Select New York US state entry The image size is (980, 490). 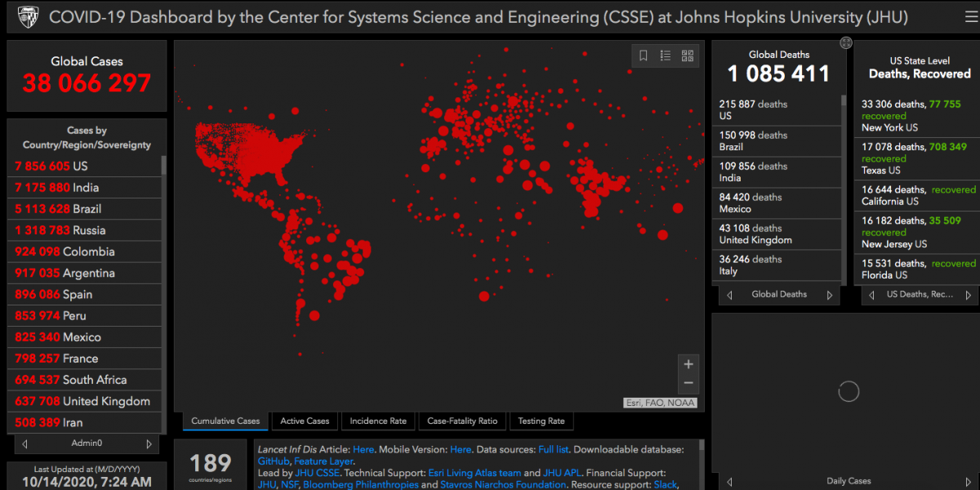point(918,116)
